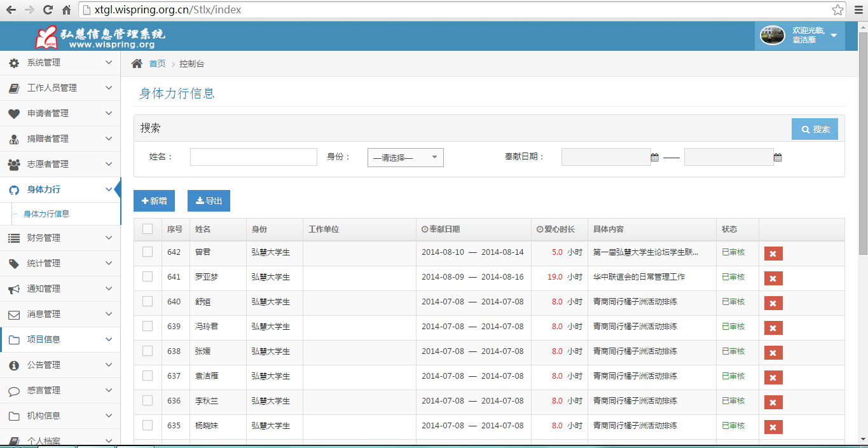Open the 身份 请选择 dropdown
This screenshot has height=448, width=868.
click(x=404, y=157)
